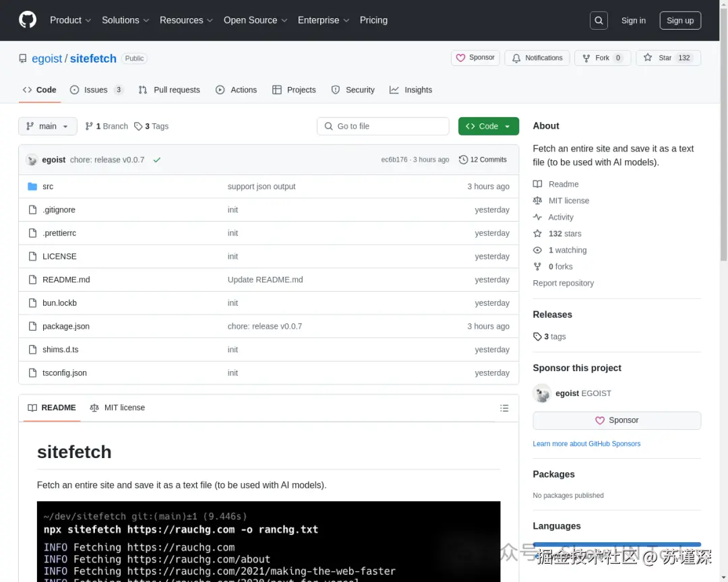Viewport: 728px width, 582px height.
Task: Click the package.json file icon
Action: coord(32,326)
